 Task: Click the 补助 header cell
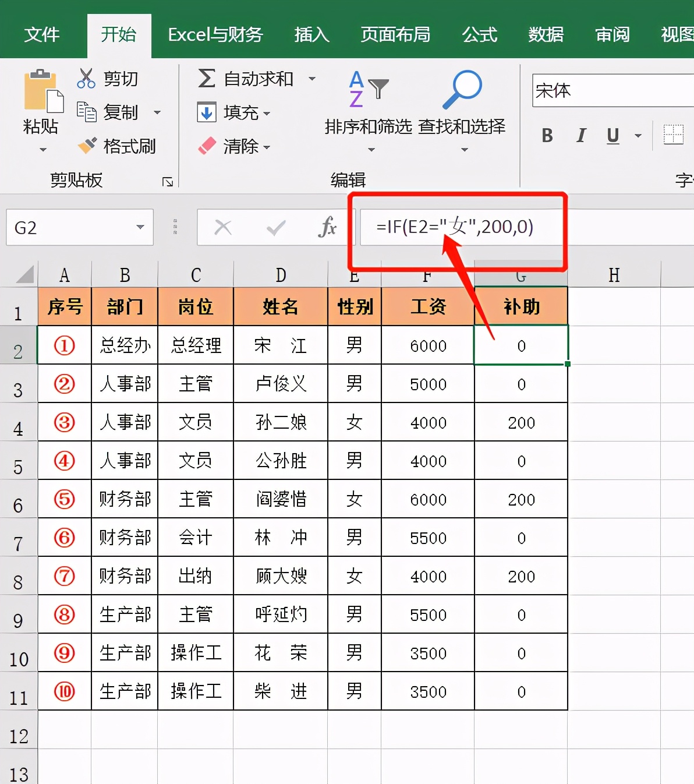(521, 306)
